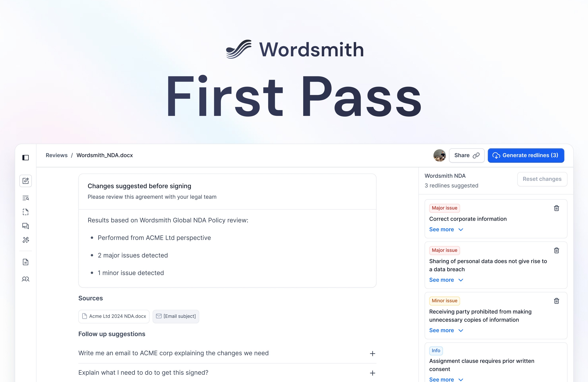Click the collapse sidebar panel icon
Image resolution: width=588 pixels, height=382 pixels.
(x=26, y=157)
